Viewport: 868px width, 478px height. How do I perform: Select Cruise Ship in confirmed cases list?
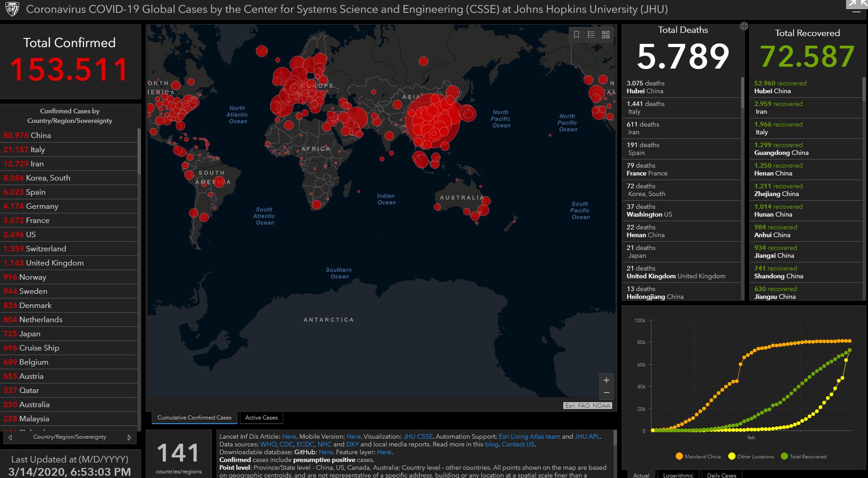[69, 348]
